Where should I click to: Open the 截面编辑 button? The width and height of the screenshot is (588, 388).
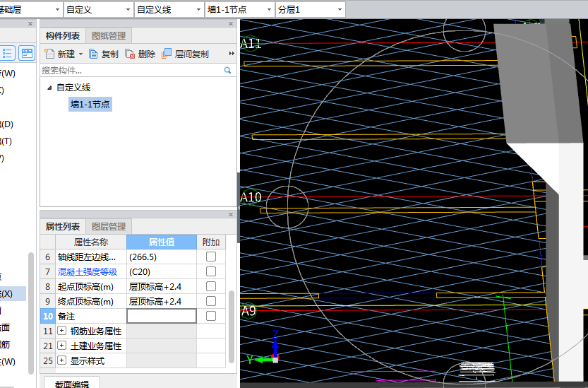[x=72, y=383]
